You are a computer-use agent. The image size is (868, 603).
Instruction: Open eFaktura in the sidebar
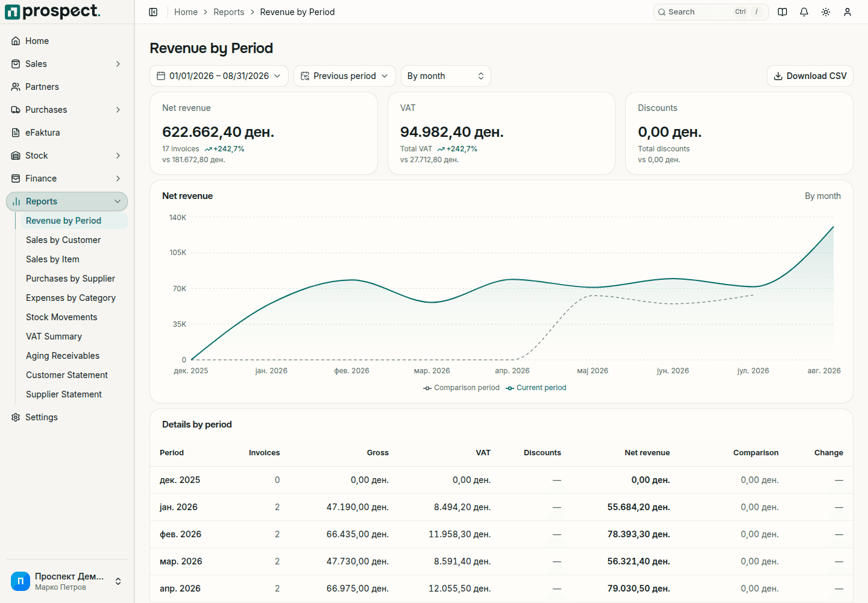click(67, 133)
